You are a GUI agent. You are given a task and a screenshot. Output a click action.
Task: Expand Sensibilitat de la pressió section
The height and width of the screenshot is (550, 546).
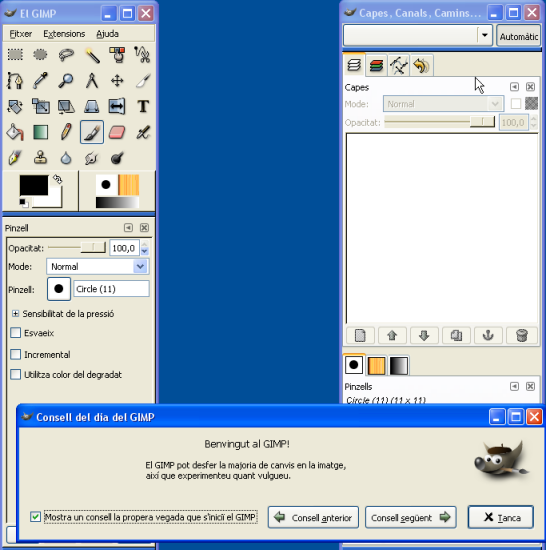(x=15, y=314)
